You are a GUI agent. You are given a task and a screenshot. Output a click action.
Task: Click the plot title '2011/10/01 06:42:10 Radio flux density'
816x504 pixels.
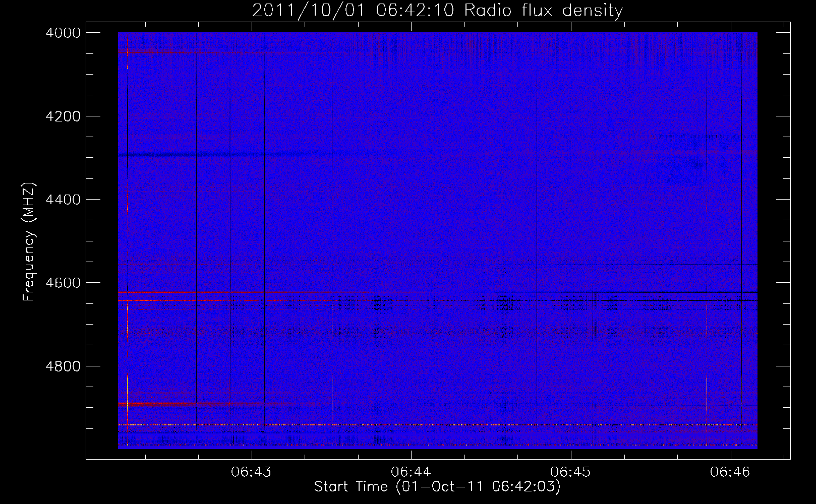pos(438,11)
